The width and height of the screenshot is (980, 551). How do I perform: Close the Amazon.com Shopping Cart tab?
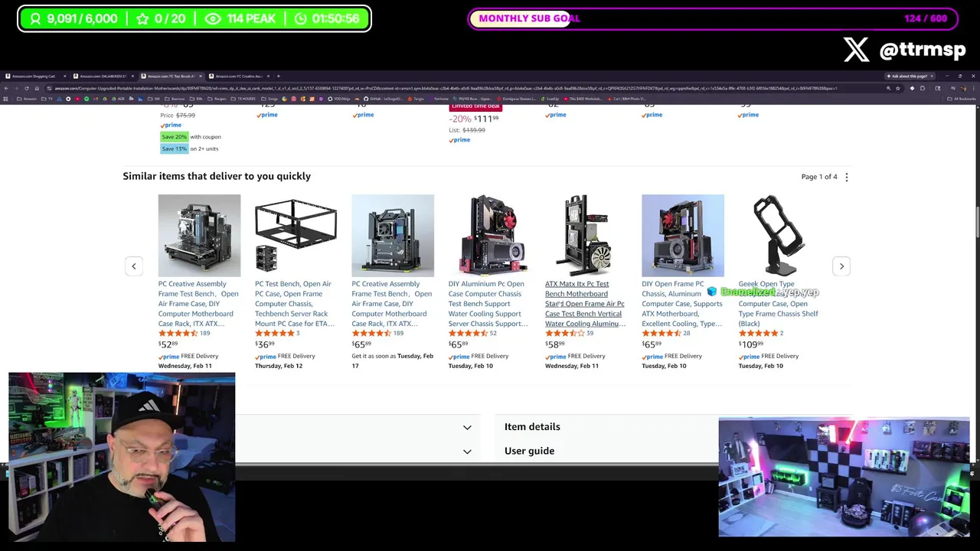tap(64, 76)
